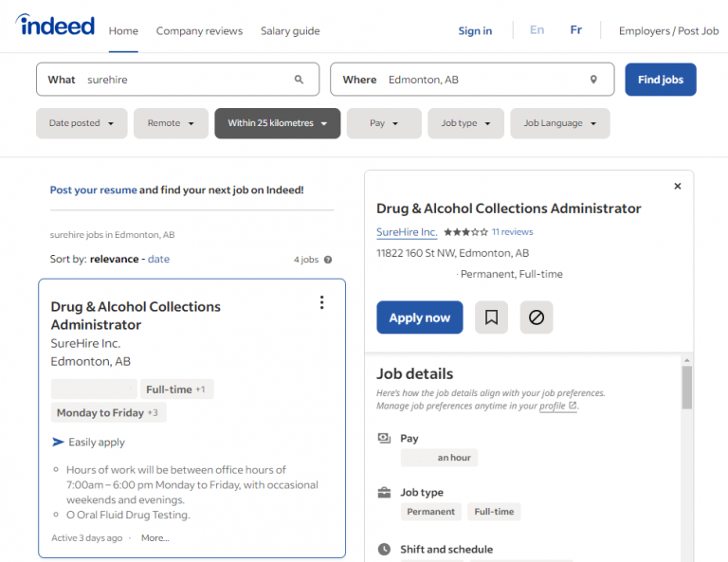This screenshot has width=728, height=562.
Task: Click the profile link in job details
Action: click(552, 406)
